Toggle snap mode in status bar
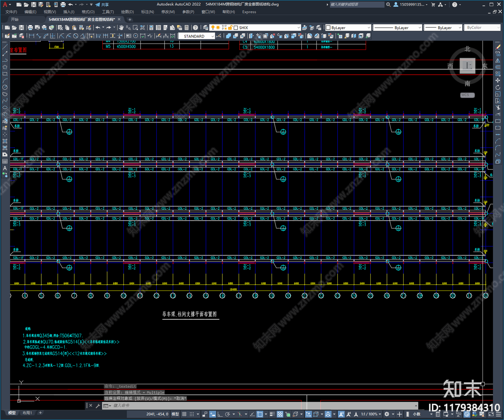The width and height of the screenshot is (504, 420). point(192,414)
